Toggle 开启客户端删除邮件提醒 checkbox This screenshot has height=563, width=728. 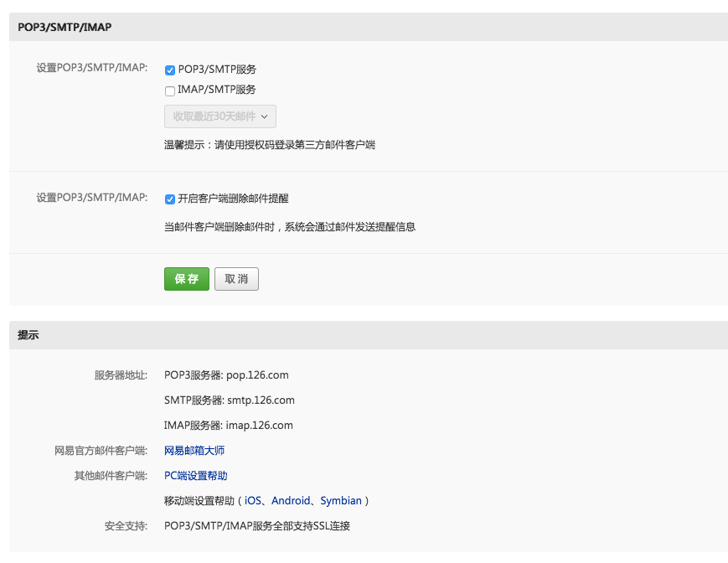pos(170,199)
